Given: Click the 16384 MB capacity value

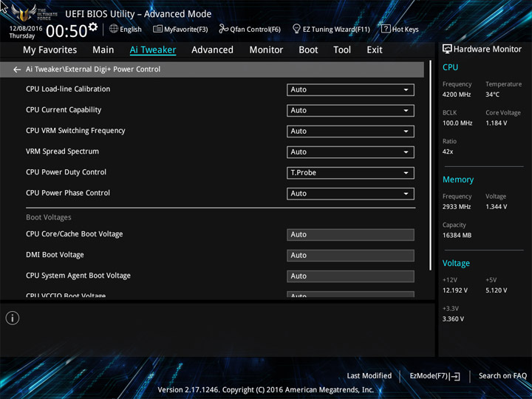Looking at the screenshot, I should (x=457, y=235).
